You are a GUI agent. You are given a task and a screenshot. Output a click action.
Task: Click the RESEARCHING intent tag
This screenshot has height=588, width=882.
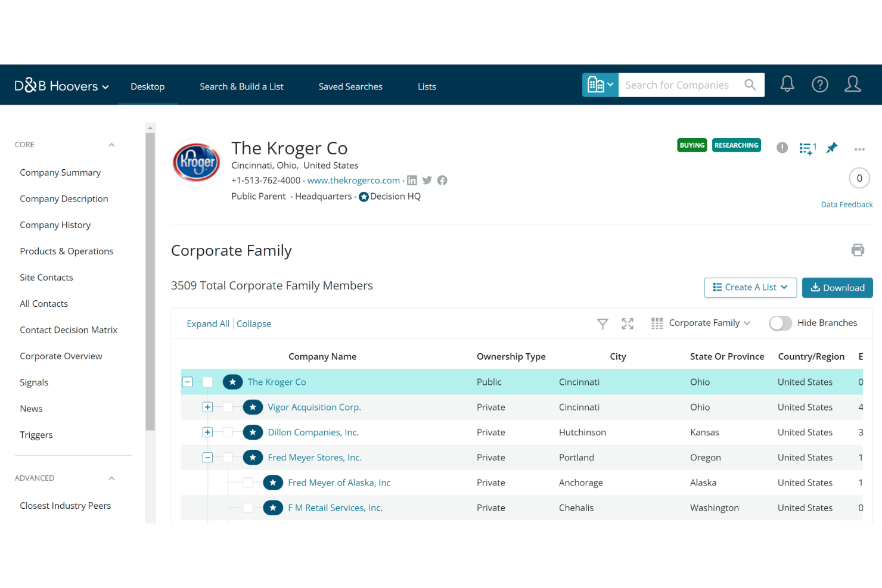pyautogui.click(x=737, y=145)
